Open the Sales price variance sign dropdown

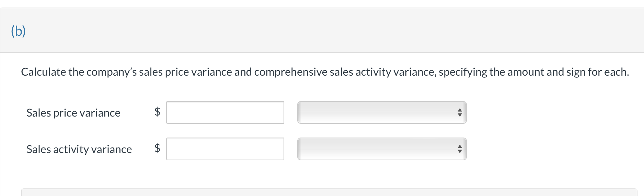381,112
